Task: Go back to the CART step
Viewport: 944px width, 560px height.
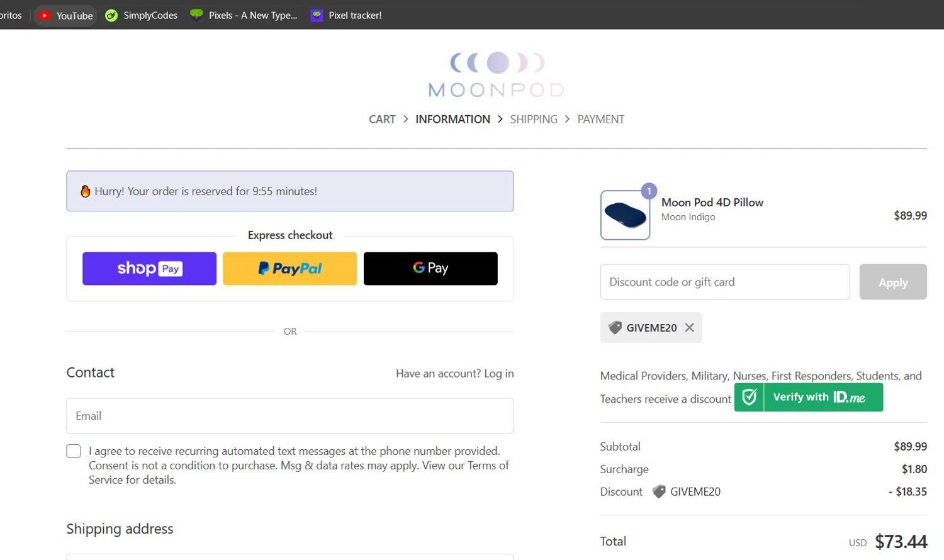Action: click(x=382, y=119)
